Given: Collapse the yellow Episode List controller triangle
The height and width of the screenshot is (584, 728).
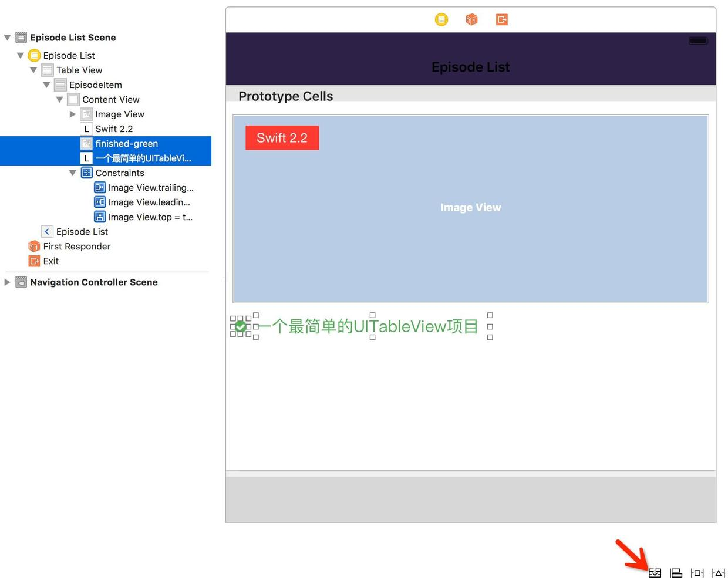Looking at the screenshot, I should click(x=21, y=55).
